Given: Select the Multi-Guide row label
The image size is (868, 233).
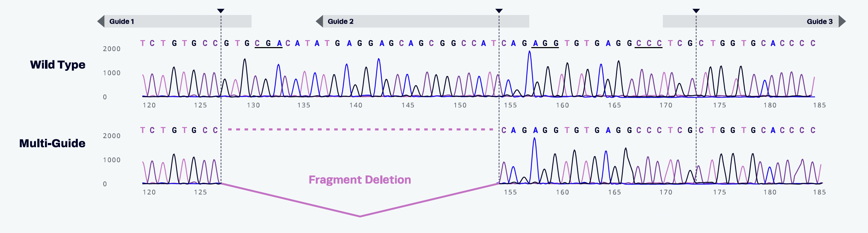Looking at the screenshot, I should 52,143.
